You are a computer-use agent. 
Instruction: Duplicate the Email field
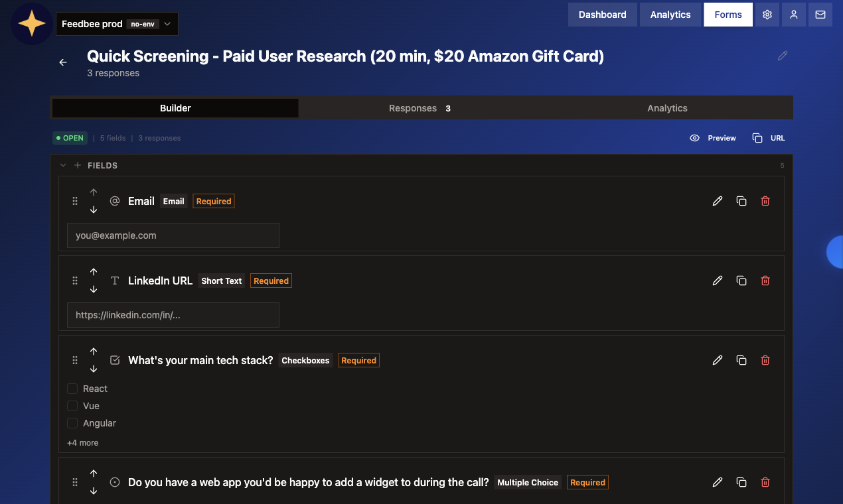741,201
